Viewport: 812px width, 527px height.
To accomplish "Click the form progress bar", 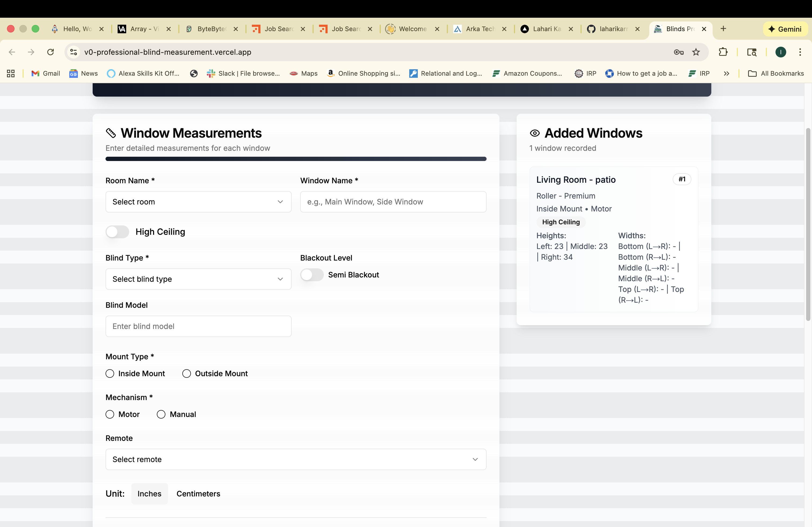I will click(x=296, y=159).
